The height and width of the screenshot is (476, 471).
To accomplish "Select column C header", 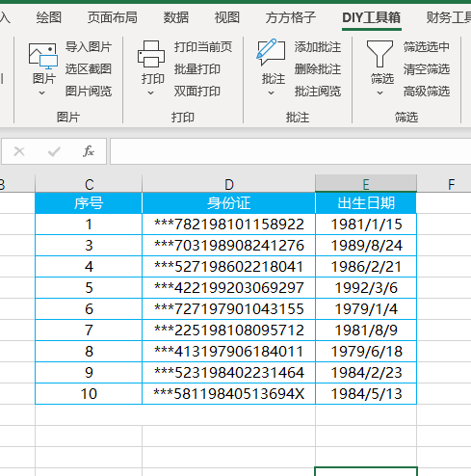I will 89,184.
